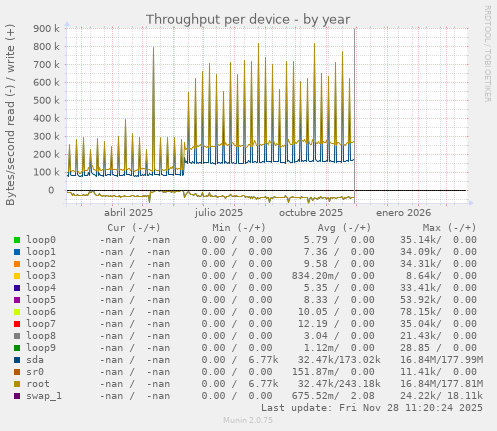Select the 'loop9' legend label
This screenshot has width=497, height=431.
pos(41,348)
